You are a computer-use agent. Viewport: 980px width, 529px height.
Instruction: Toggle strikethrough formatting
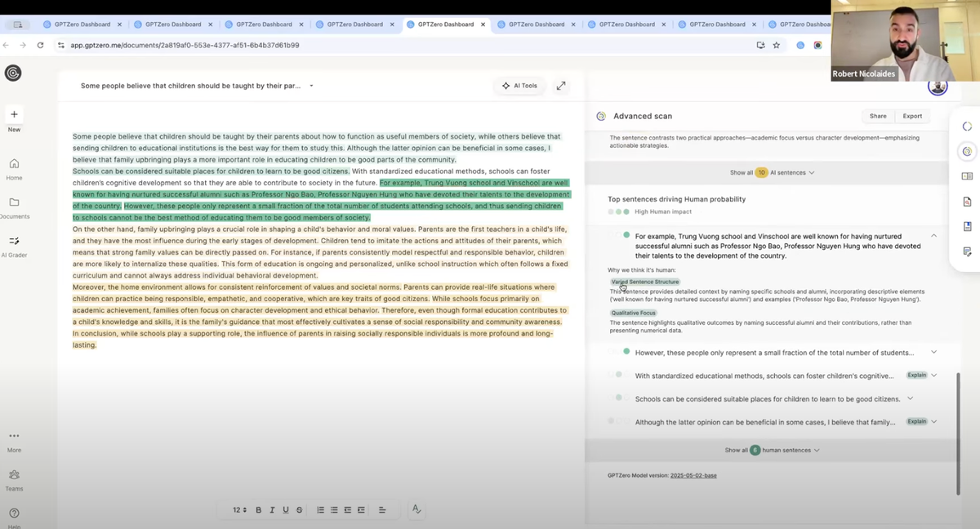point(299,510)
